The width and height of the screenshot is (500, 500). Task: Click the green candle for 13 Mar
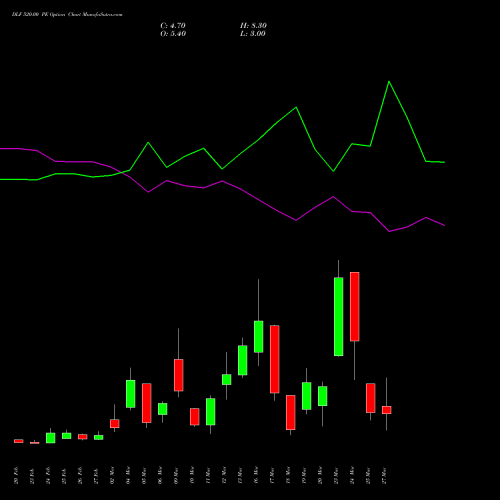tap(243, 360)
